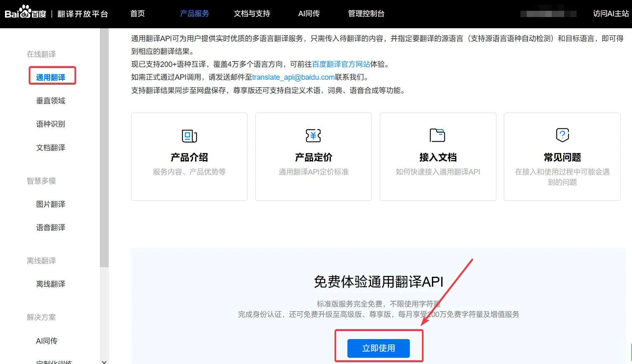Click the translate_api@baidu.com email link
The image size is (632, 364).
[x=293, y=77]
